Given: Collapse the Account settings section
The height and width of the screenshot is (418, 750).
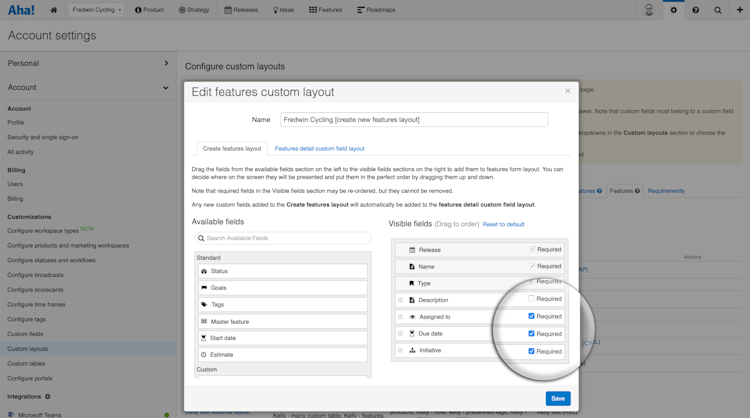Looking at the screenshot, I should [x=88, y=88].
